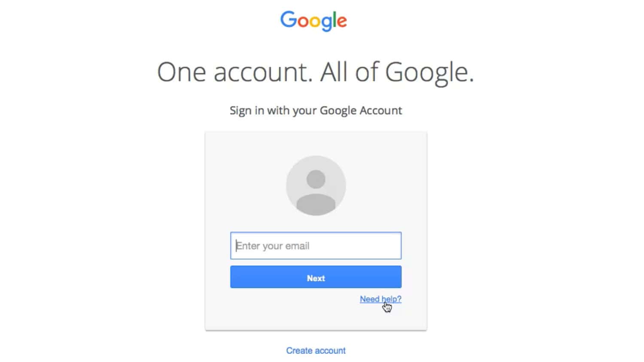Click 'Sign in with your Google Account' text
The width and height of the screenshot is (644, 362).
click(x=316, y=111)
